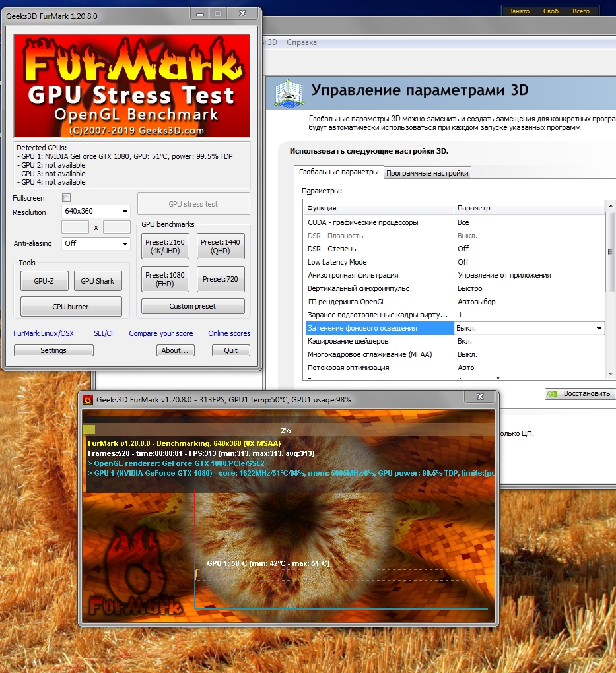Run the Preset:1440 (QHD) benchmark
The height and width of the screenshot is (673, 616).
click(x=221, y=246)
